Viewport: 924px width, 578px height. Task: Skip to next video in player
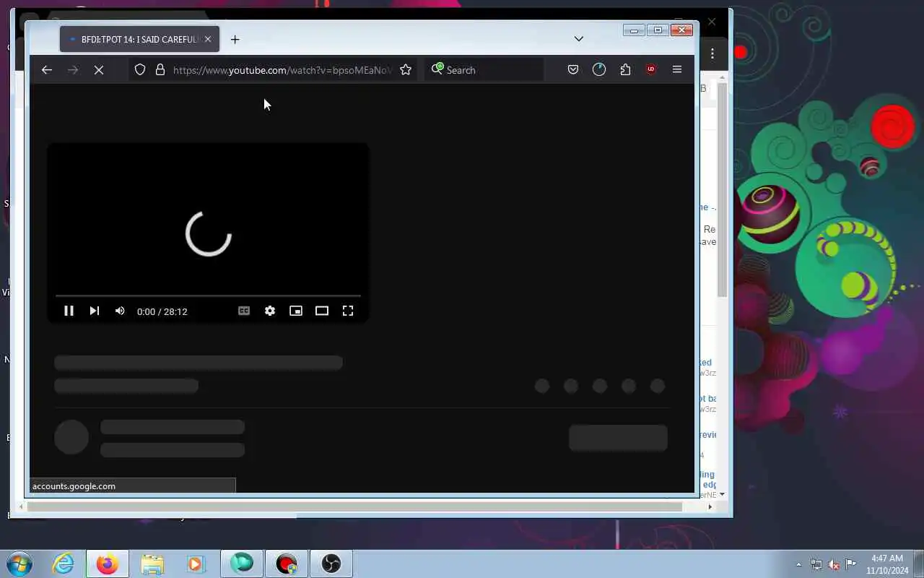coord(95,311)
